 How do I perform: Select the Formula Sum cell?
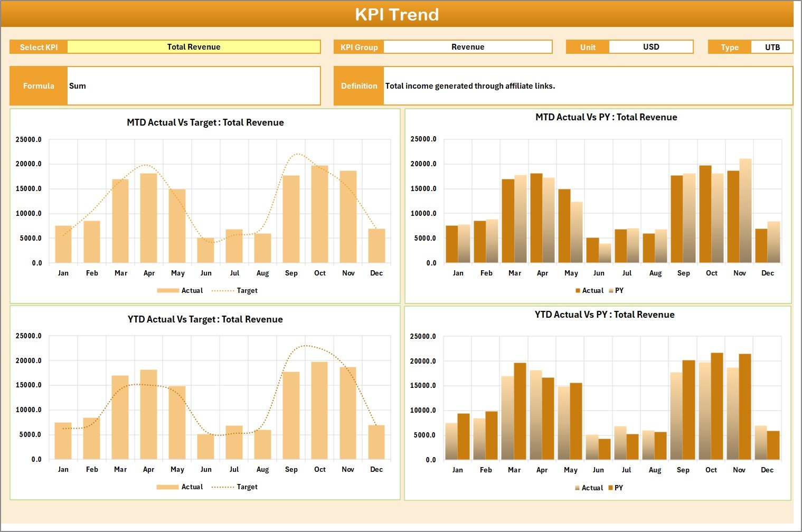194,85
